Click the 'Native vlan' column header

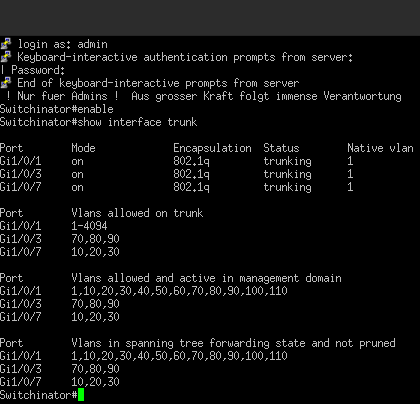[380, 148]
